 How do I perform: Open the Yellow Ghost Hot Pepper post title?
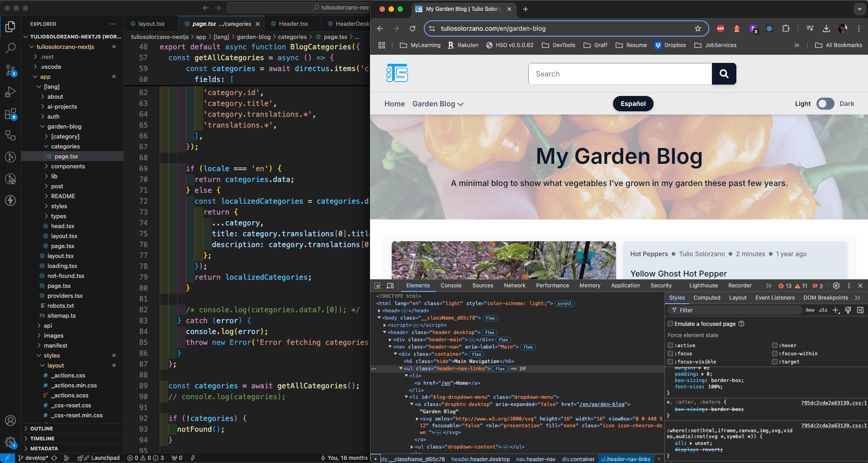[678, 274]
